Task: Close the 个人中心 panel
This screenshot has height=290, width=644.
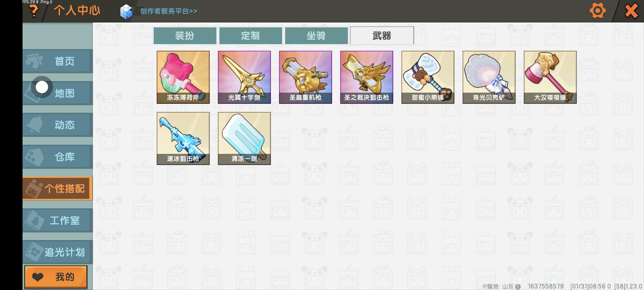Action: tap(631, 11)
